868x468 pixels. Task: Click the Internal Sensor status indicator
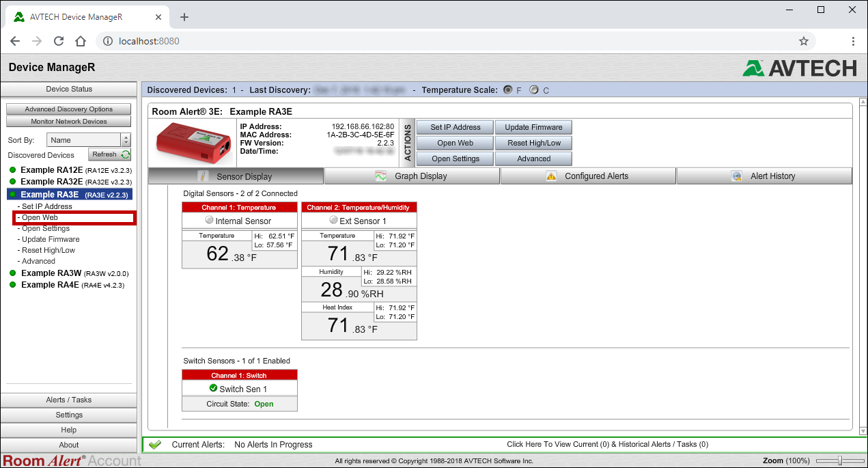(x=209, y=221)
